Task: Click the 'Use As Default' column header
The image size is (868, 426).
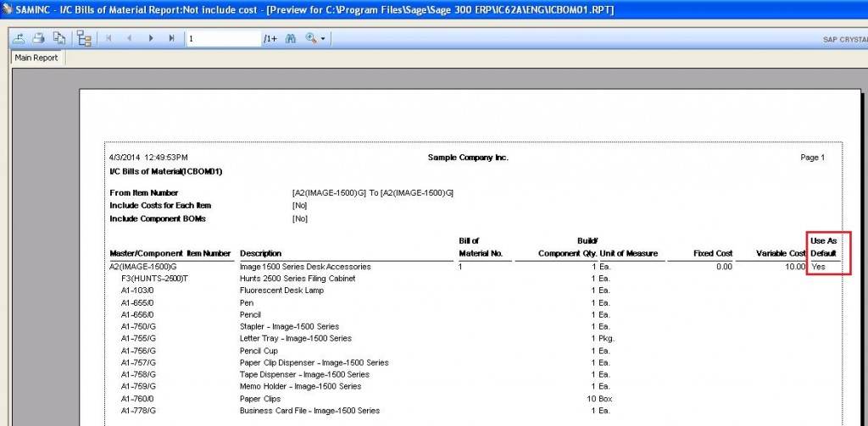Action: point(824,247)
